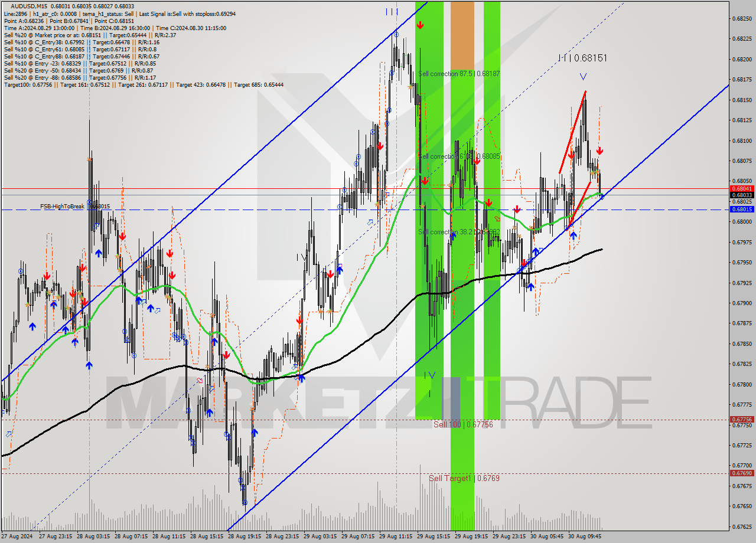The height and width of the screenshot is (543, 756).
Task: Select 'Sell correction 38.2 | 0.67992' label
Action: coord(459,232)
